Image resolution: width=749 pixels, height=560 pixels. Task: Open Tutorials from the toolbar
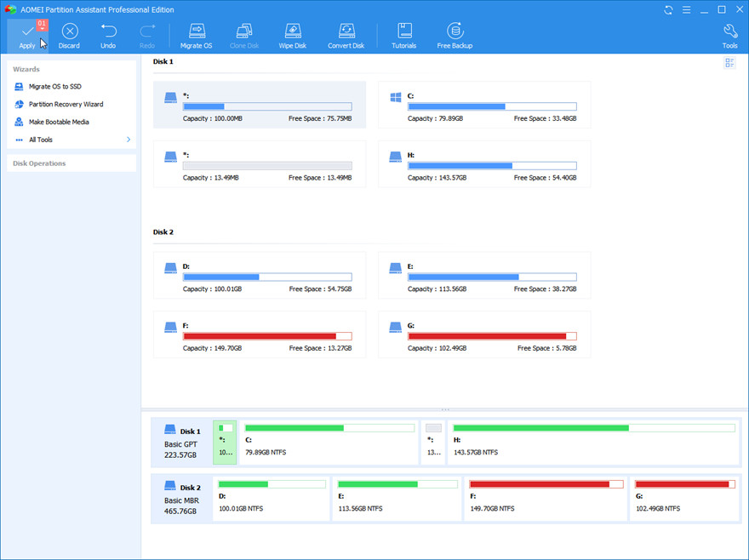[404, 37]
